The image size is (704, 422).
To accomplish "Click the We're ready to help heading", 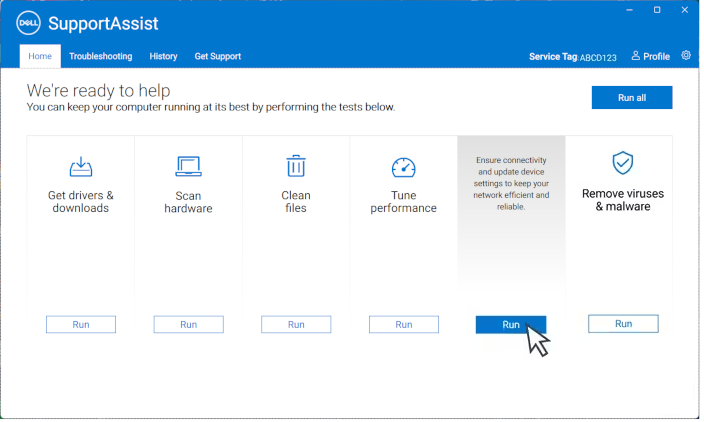I will 98,90.
